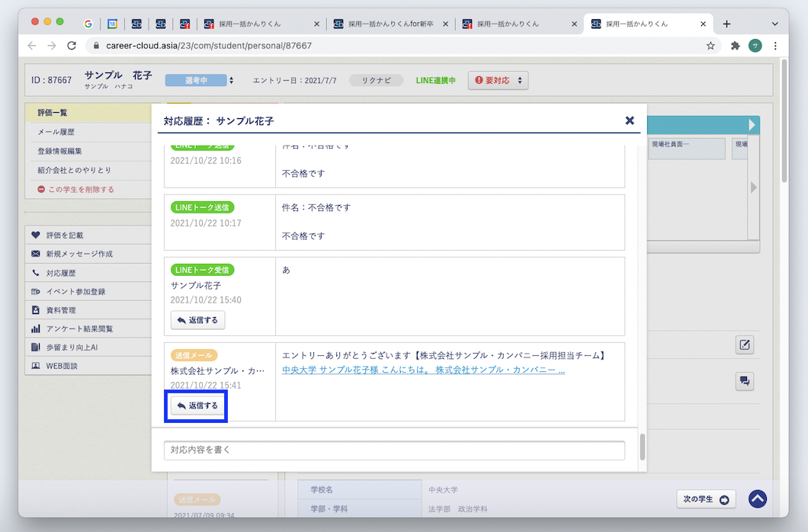The image size is (808, 532).
Task: Click the bar chart icon for アンケート結果閲覧
Action: [x=36, y=328]
